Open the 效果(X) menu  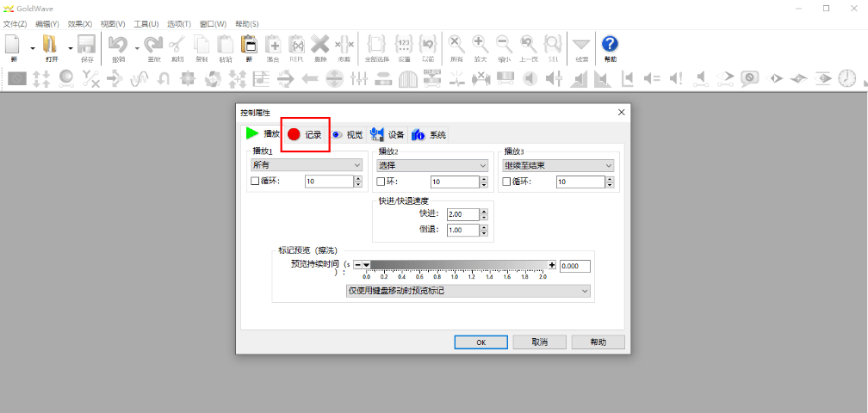[80, 24]
